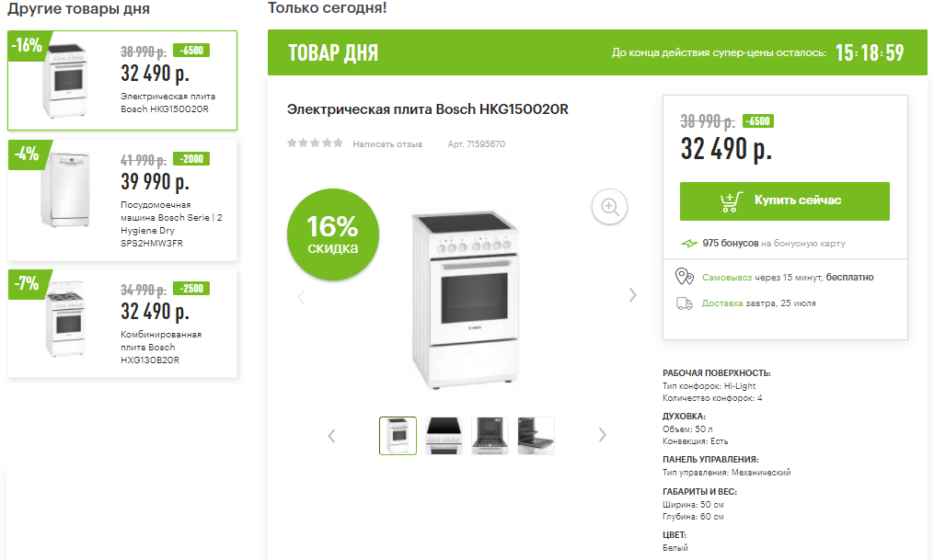Open the combined stove HXG130B20R card
Image resolution: width=934 pixels, height=560 pixels.
[122, 323]
